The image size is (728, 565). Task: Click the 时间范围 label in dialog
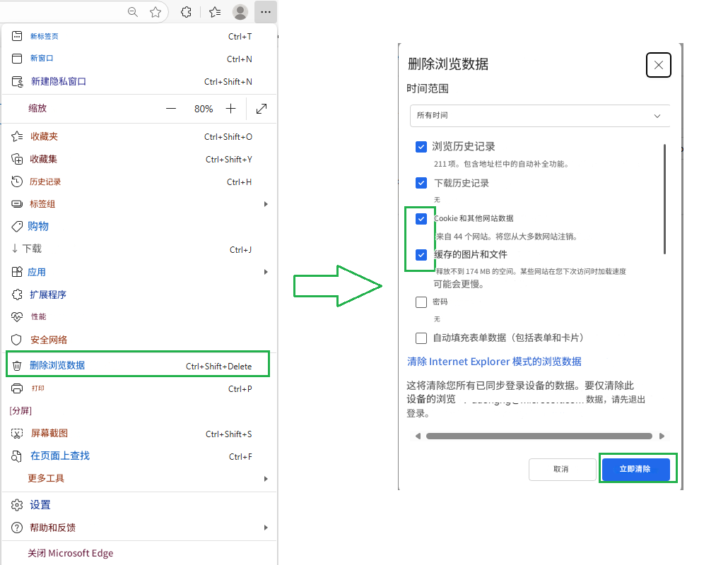(428, 88)
